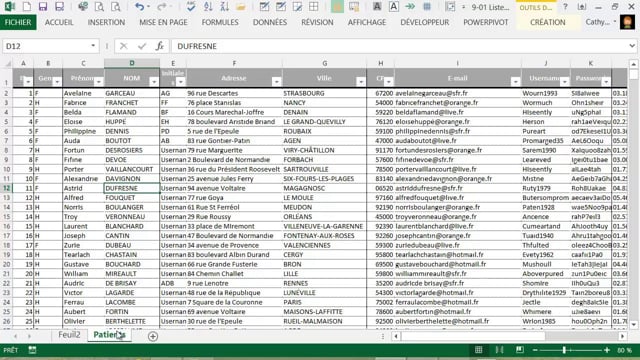This screenshot has height=360, width=640.
Task: Confirm the formula bar entry
Action: click(142, 46)
